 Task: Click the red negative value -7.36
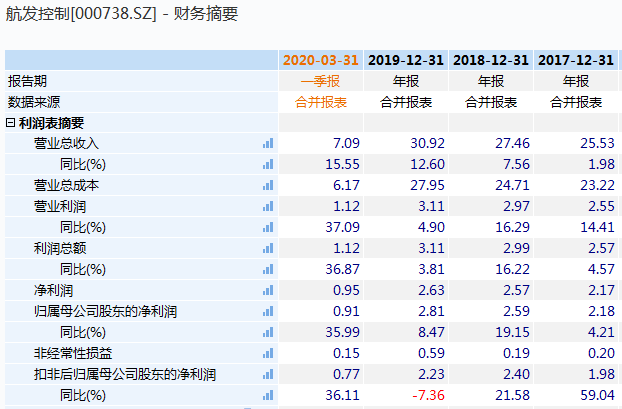pos(428,396)
